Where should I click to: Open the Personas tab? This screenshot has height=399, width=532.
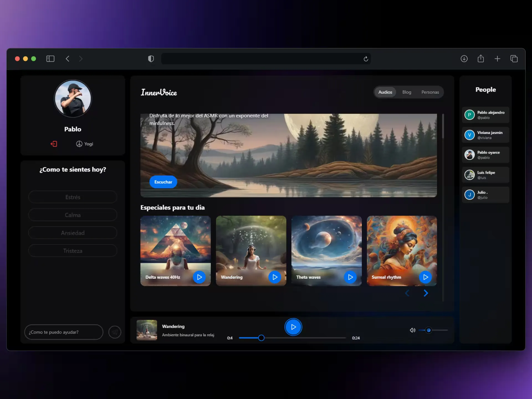[x=430, y=92]
